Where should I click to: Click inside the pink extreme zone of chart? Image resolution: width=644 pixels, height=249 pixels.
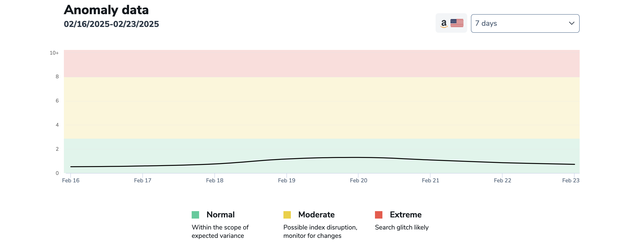point(322,63)
